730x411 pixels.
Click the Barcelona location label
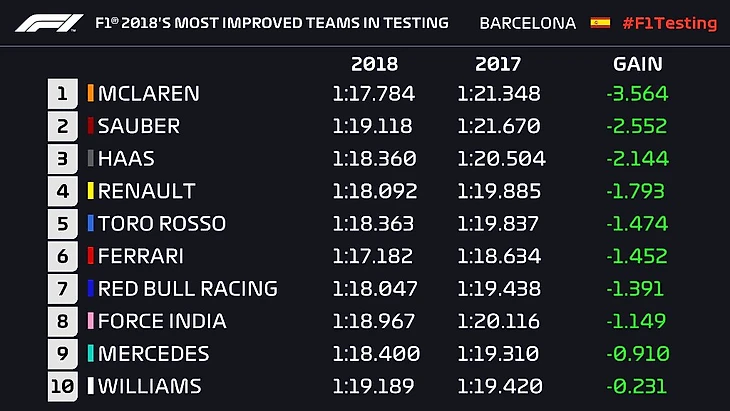click(x=528, y=23)
